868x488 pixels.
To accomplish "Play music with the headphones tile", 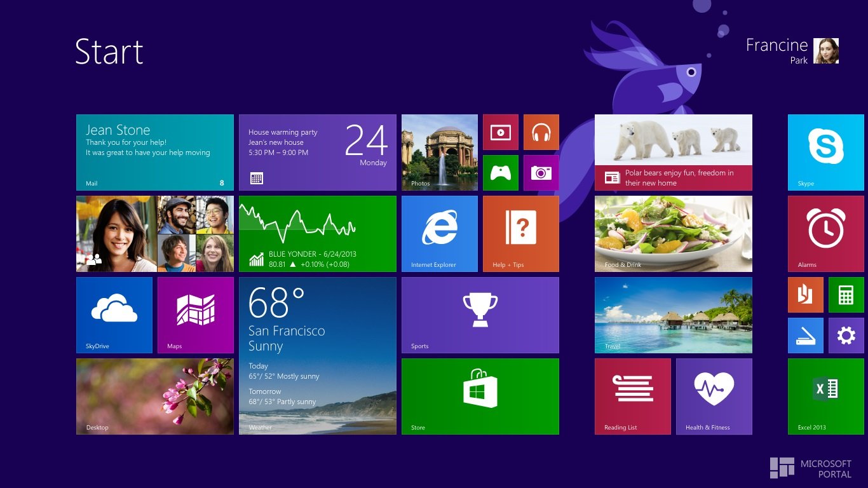I will tap(541, 132).
